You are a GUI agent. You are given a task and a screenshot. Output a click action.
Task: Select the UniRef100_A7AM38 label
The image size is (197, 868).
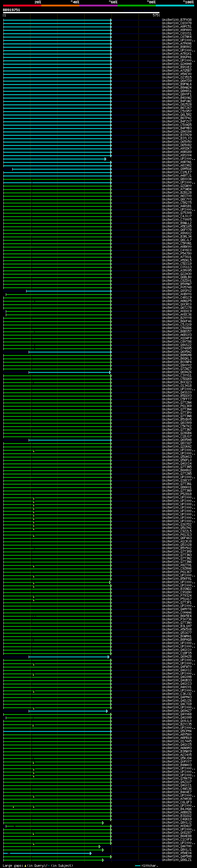pyautogui.click(x=177, y=799)
